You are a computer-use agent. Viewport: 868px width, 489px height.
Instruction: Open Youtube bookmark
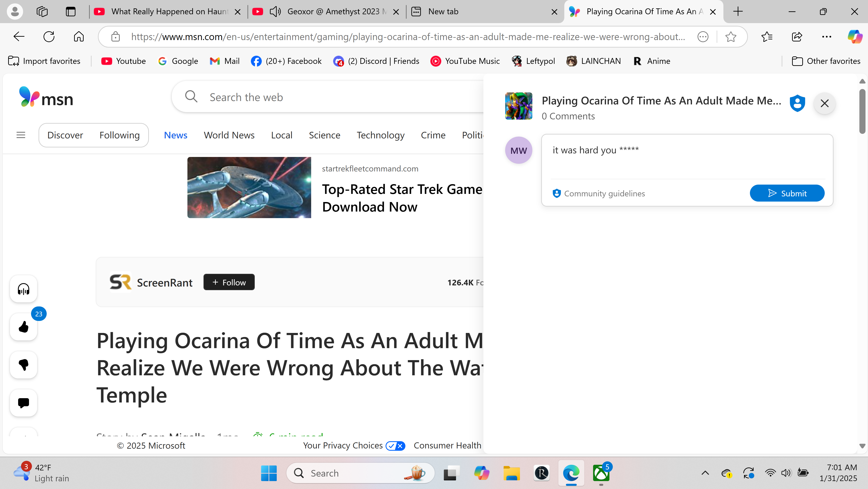coord(123,61)
